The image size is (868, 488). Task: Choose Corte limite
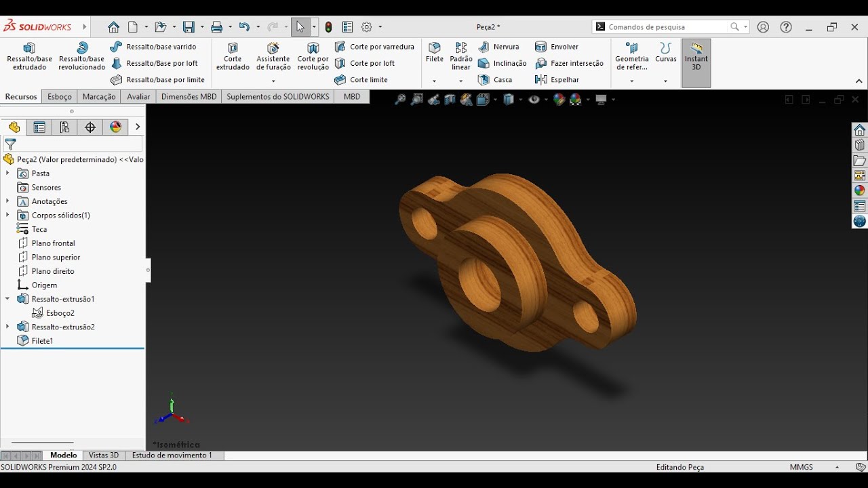point(361,80)
